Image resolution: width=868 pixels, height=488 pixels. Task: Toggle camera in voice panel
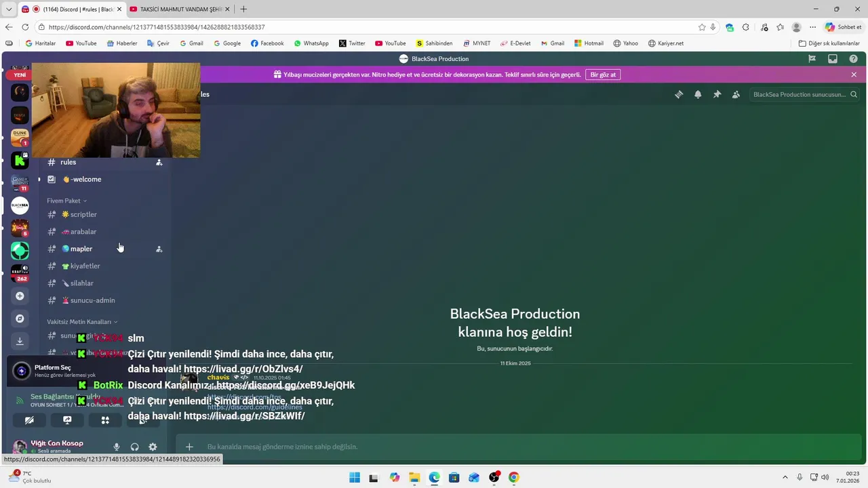(29, 420)
